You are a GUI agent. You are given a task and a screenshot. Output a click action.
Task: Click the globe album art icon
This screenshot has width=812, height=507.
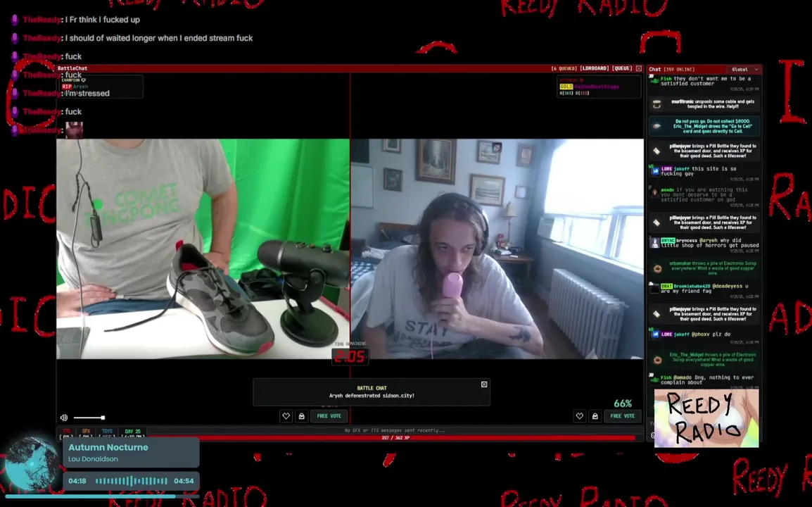point(32,464)
